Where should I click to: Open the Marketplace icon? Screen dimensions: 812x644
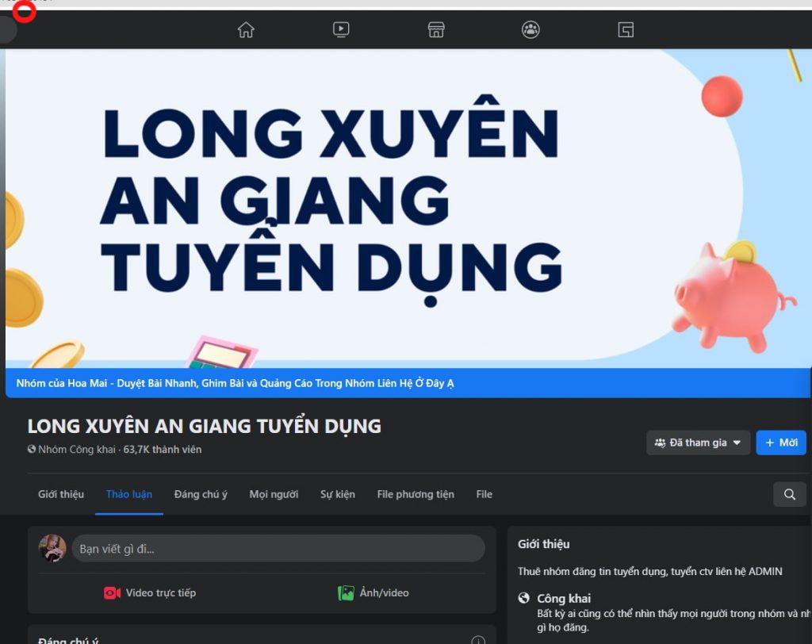[436, 30]
